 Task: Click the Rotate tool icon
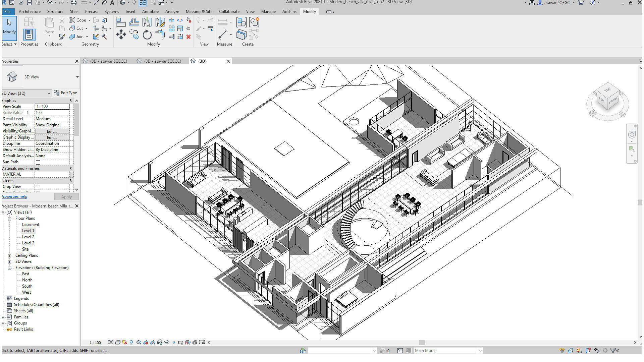coord(147,35)
